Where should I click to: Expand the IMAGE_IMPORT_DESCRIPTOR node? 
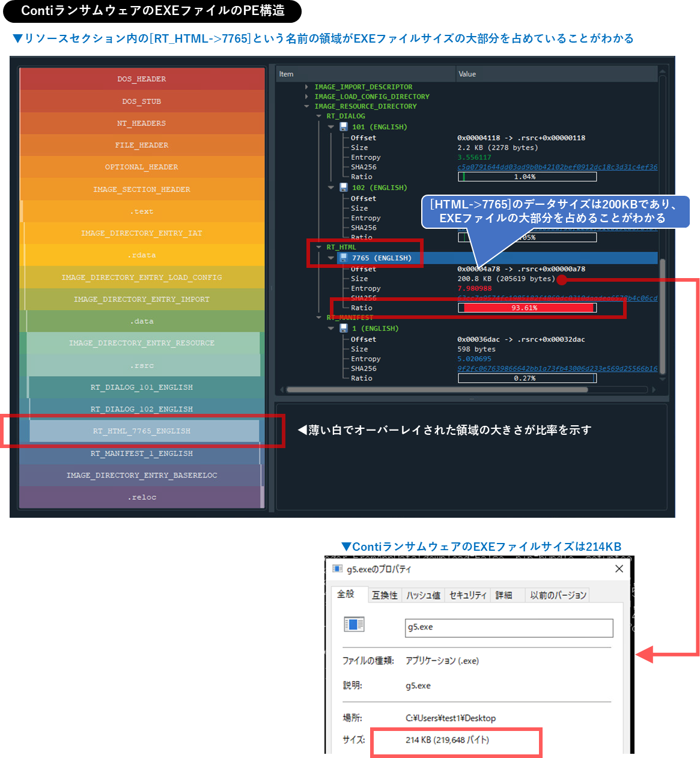(307, 86)
